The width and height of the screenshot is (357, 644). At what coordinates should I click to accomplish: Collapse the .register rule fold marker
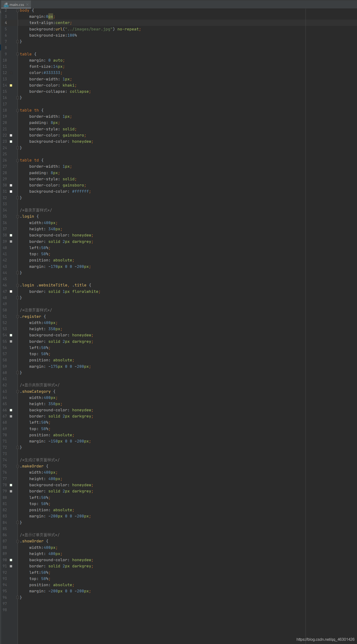(x=18, y=317)
